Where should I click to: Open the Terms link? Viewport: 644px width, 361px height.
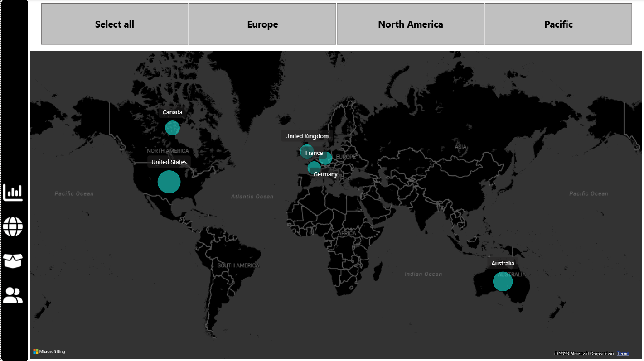623,353
